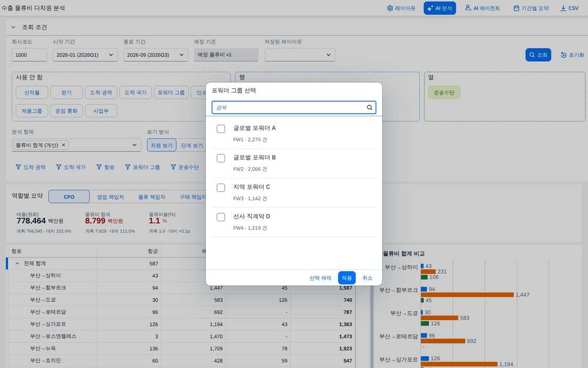Click the 회사코드 input field
The height and width of the screenshot is (368, 588).
point(29,55)
